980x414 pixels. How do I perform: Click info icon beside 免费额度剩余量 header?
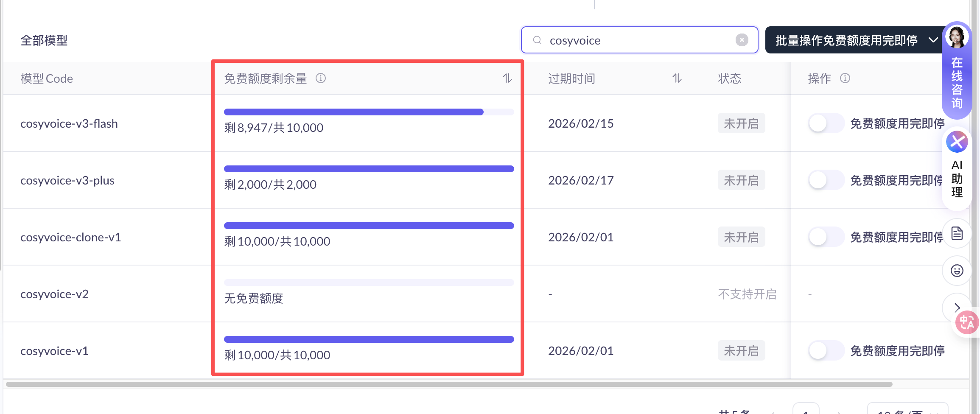tap(321, 78)
